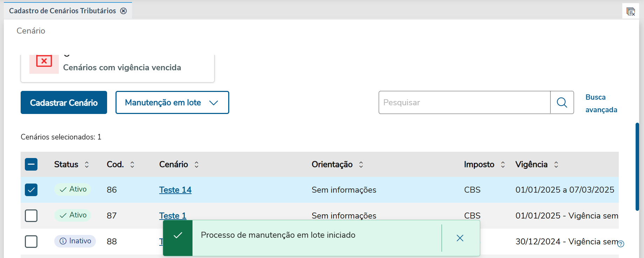This screenshot has width=644, height=258.
Task: Open the Manutenção em lote dropdown
Action: (172, 102)
